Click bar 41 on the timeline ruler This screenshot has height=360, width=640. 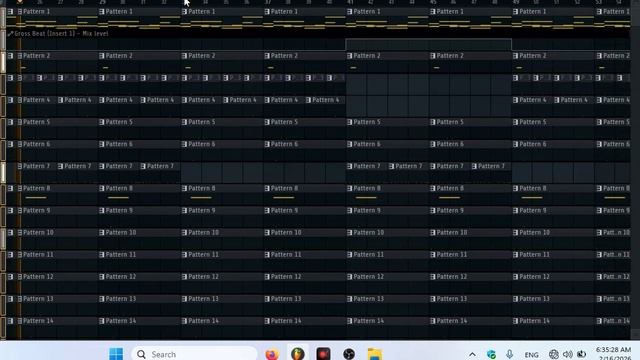point(350,2)
